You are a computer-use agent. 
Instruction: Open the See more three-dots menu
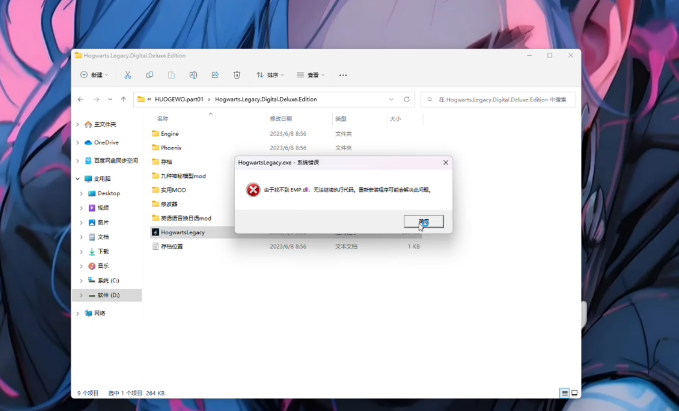(x=344, y=75)
